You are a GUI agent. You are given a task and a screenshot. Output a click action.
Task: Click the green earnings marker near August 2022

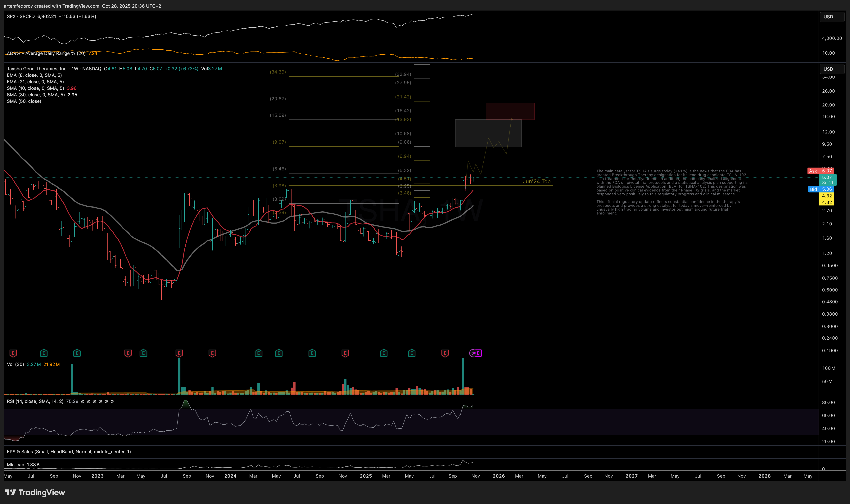pos(44,353)
